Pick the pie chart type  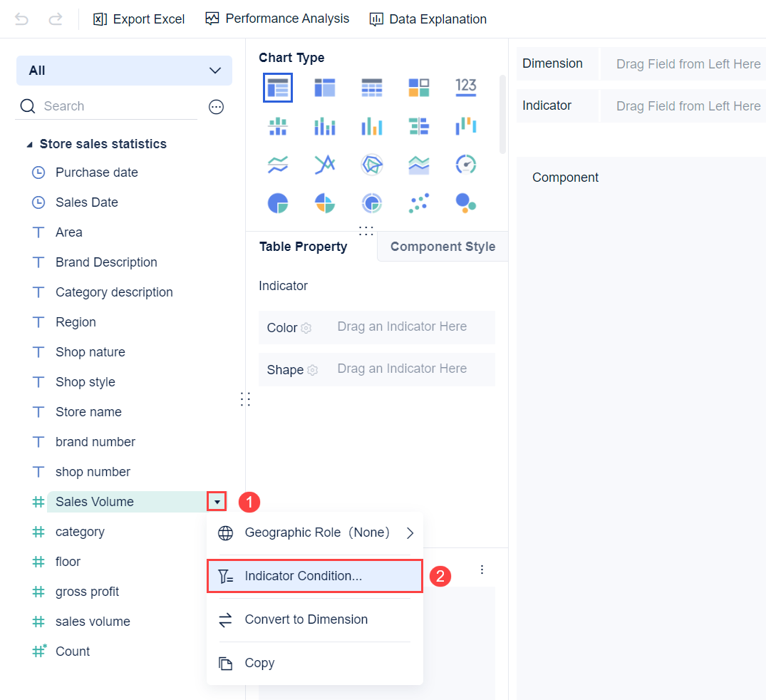pos(277,203)
